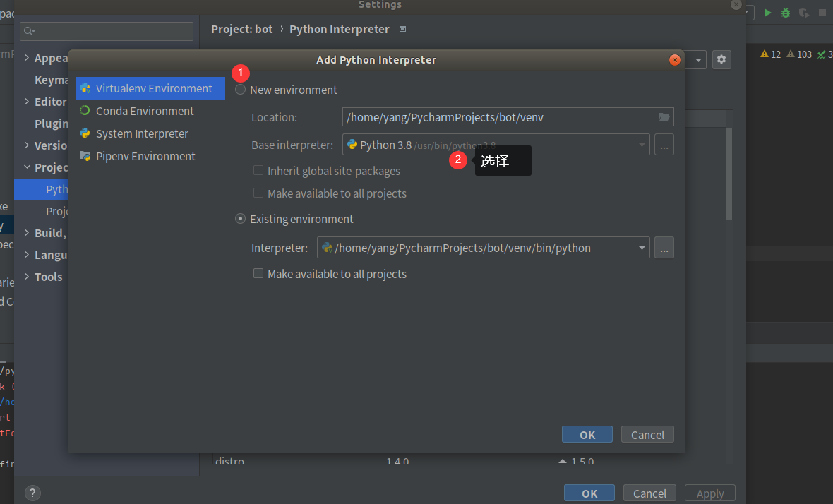833x504 pixels.
Task: Click Run with Coverage icon in toolbar
Action: [804, 13]
